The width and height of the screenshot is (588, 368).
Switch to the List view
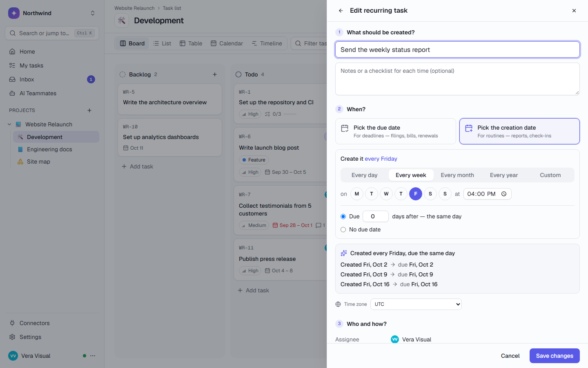[162, 43]
